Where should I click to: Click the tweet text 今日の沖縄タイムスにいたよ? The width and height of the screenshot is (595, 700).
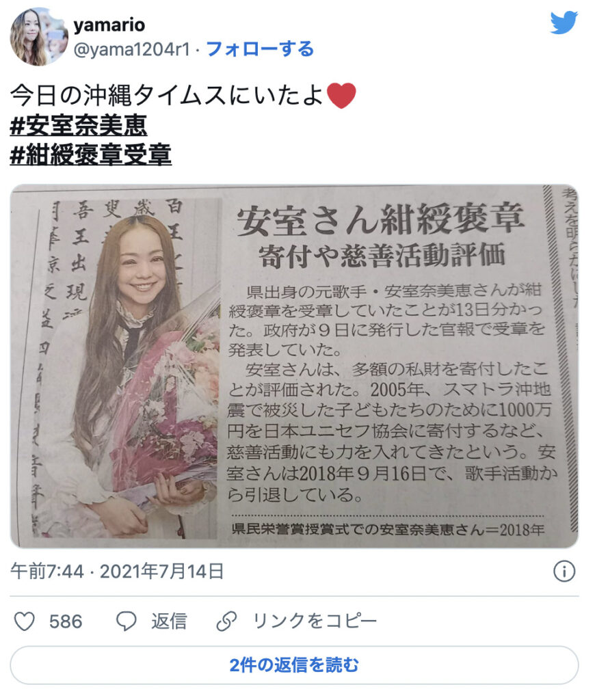click(x=166, y=96)
